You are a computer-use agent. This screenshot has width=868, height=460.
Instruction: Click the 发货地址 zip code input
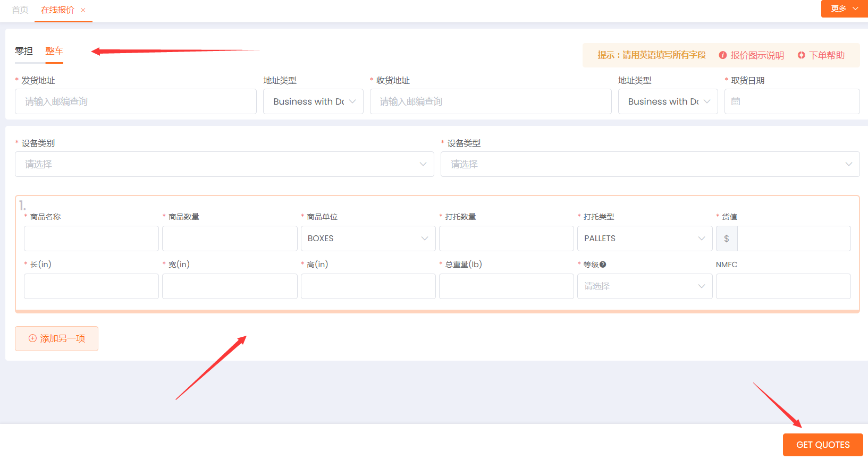[x=136, y=101]
